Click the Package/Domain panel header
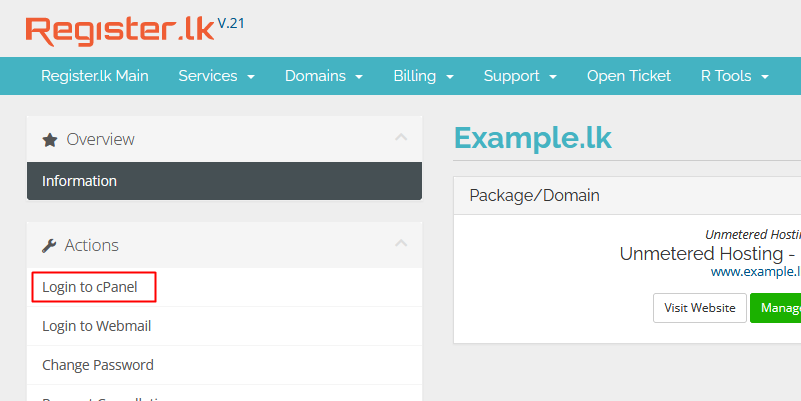Screen dimensions: 801x401 pyautogui.click(x=627, y=196)
